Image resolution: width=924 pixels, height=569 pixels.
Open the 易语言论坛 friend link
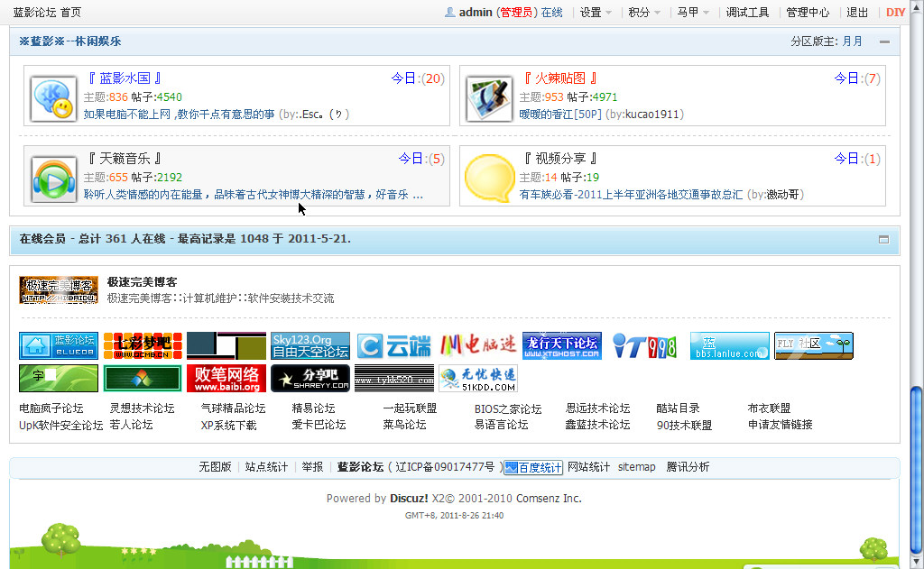pos(502,425)
